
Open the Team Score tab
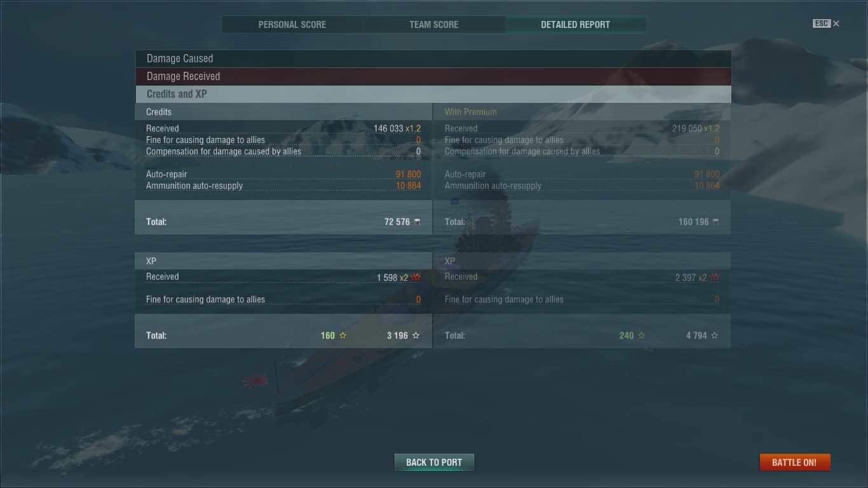[434, 25]
